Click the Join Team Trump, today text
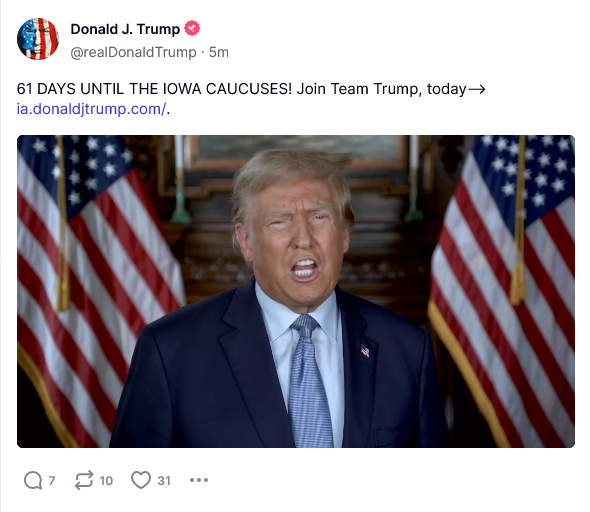Screen dimensions: 590x512 pos(381,89)
